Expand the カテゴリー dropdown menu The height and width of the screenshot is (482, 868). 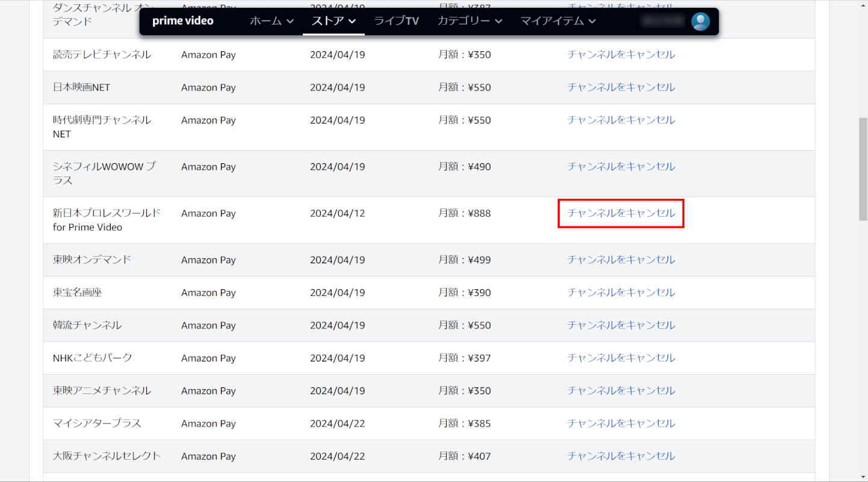click(x=470, y=21)
